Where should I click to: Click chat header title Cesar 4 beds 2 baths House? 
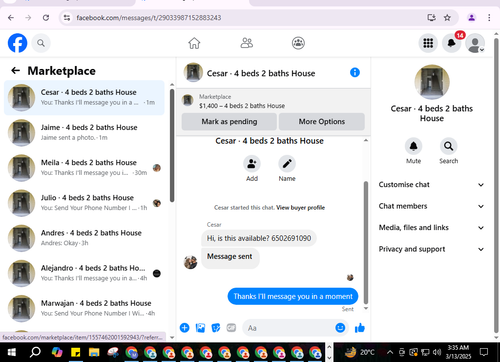pyautogui.click(x=261, y=73)
